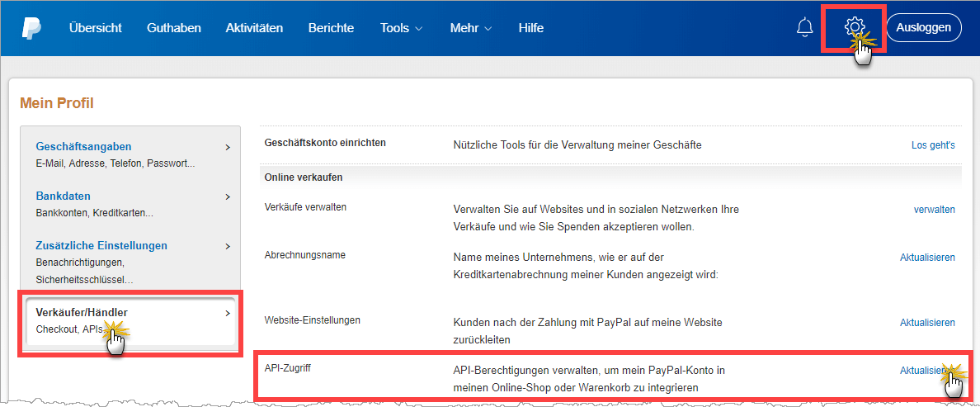The image size is (980, 407).
Task: Click Aktualisieren for API-Zugriff
Action: (927, 371)
